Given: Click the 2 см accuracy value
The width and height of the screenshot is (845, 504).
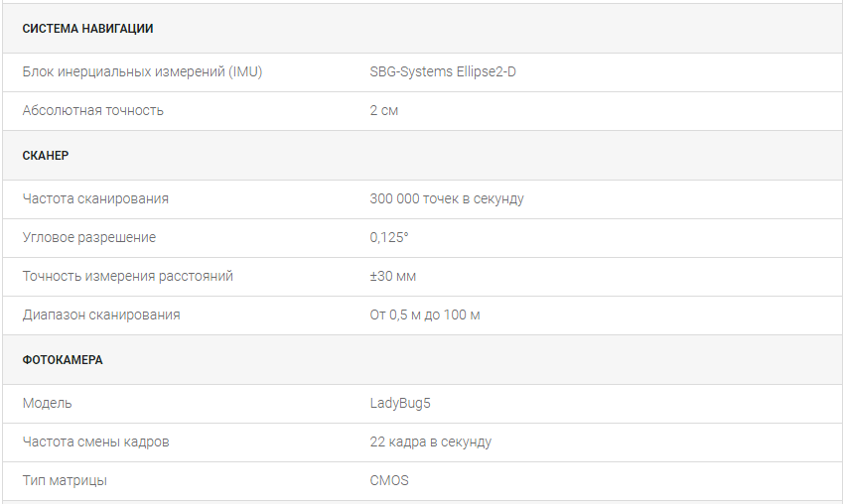Looking at the screenshot, I should [383, 110].
